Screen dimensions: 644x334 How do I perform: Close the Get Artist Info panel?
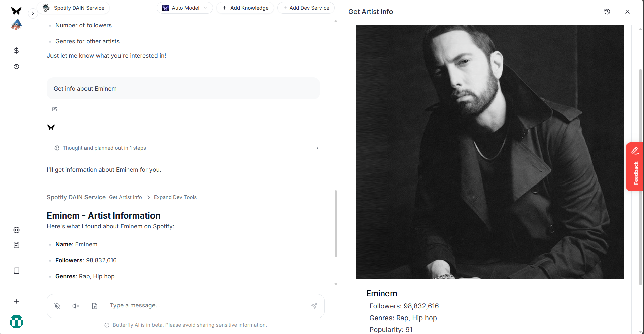tap(628, 12)
